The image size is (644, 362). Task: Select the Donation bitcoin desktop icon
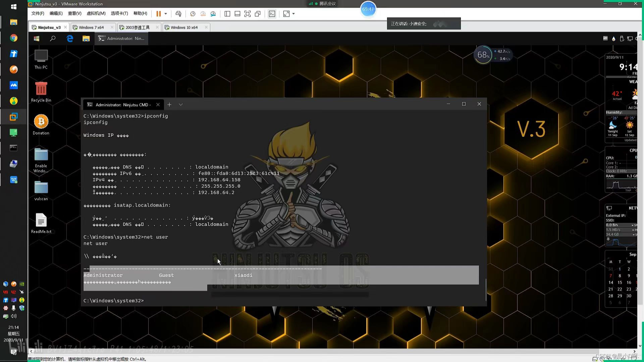[x=41, y=125]
